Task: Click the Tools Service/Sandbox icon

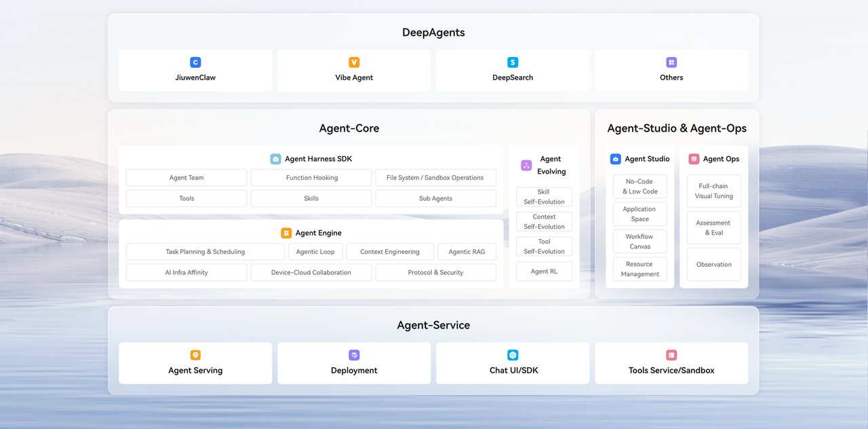Action: click(671, 355)
